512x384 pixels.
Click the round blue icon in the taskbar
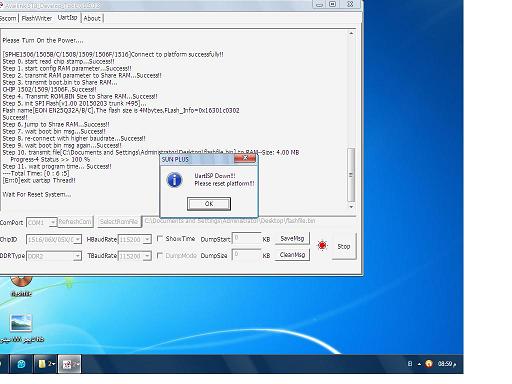tap(21, 364)
